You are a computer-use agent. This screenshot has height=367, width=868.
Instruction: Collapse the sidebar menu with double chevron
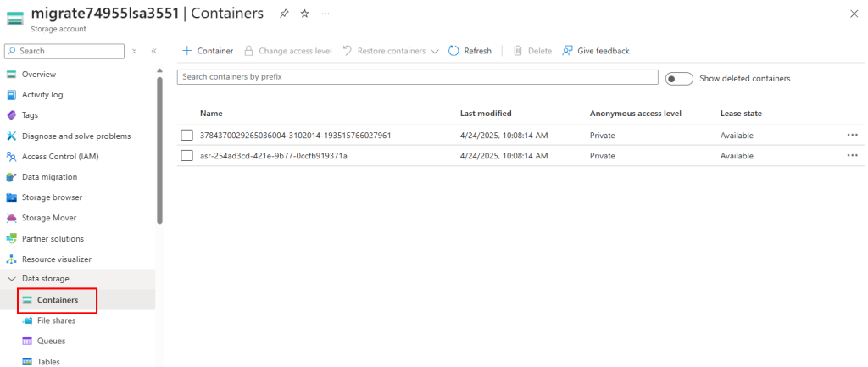[x=154, y=51]
